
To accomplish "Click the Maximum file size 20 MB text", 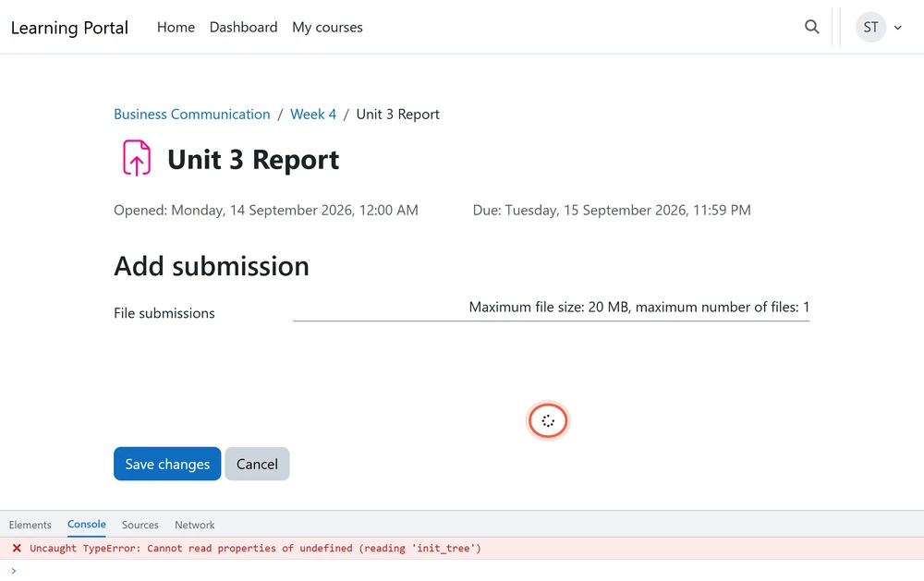I will tap(639, 307).
